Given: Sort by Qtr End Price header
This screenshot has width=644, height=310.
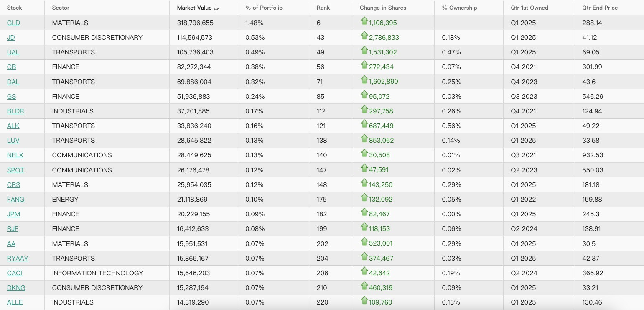Looking at the screenshot, I should (x=600, y=8).
